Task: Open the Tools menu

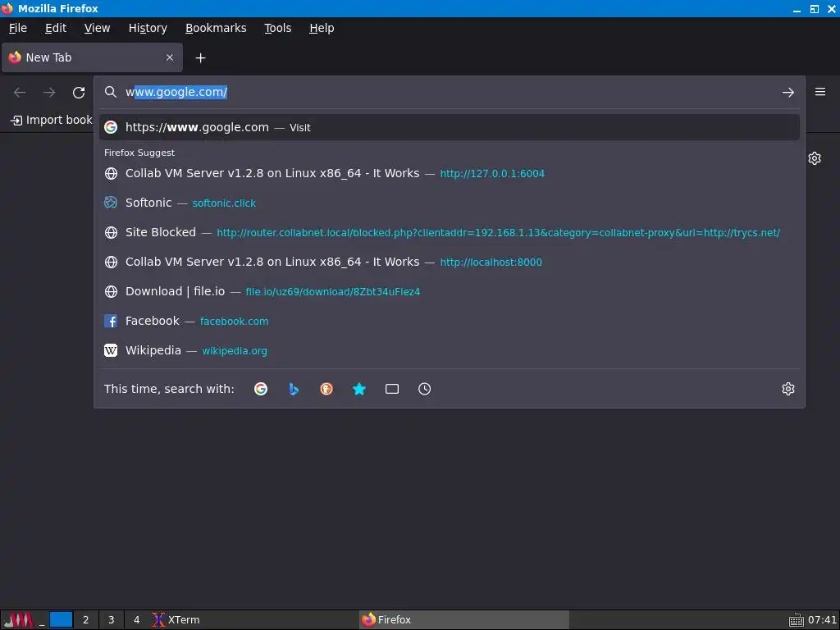Action: (x=277, y=28)
